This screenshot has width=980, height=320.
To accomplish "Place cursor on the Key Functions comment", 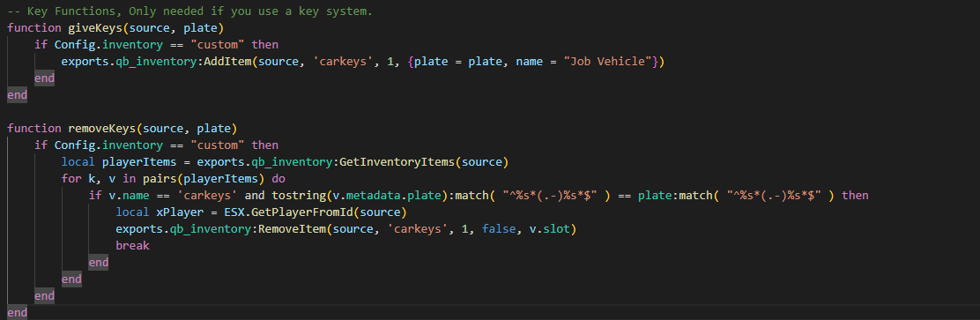I will [190, 11].
